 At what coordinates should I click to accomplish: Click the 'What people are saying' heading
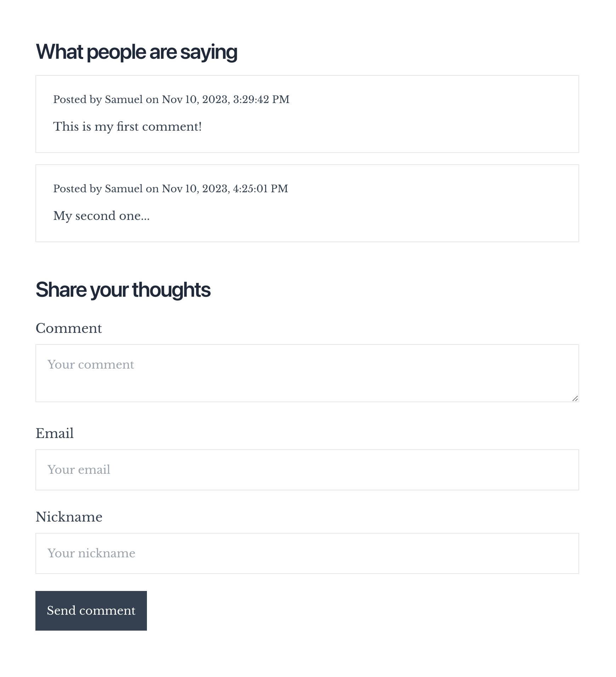(x=137, y=52)
